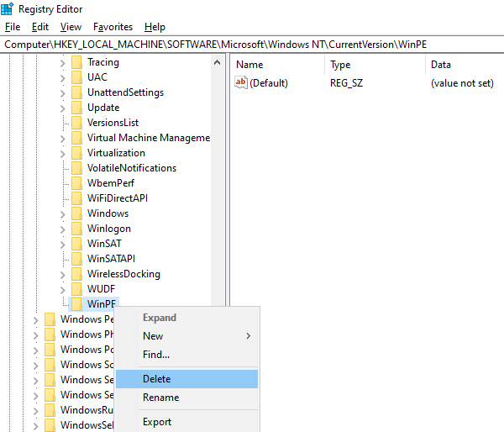Click the REG_SZ type cell
This screenshot has height=432, width=504.
pos(346,83)
